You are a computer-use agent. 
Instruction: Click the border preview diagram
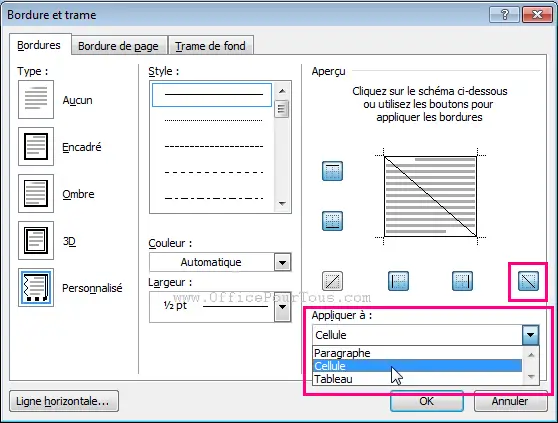coord(430,196)
